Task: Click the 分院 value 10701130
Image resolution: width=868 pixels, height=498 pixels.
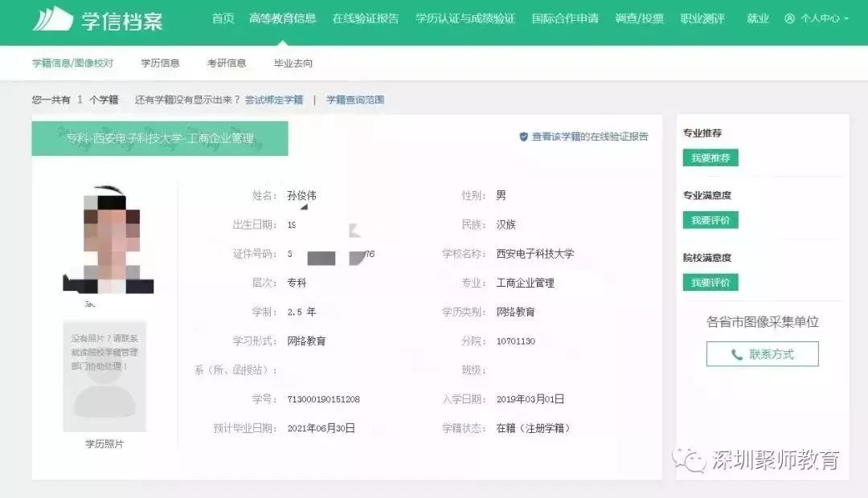Action: (x=515, y=341)
